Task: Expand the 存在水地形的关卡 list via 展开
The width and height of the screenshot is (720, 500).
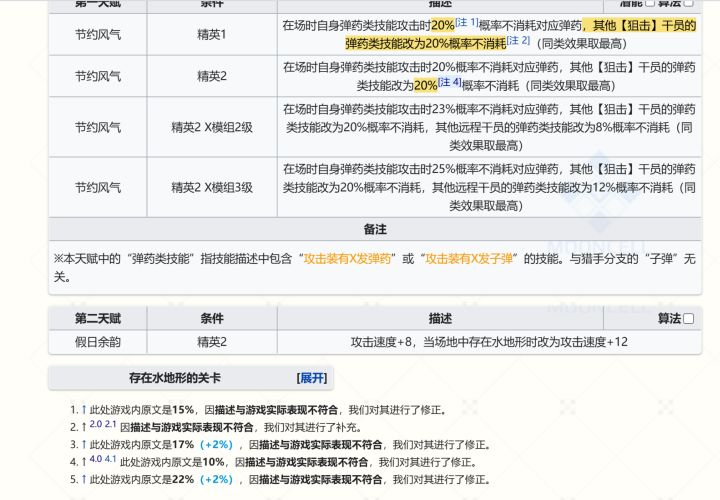Action: (x=312, y=378)
